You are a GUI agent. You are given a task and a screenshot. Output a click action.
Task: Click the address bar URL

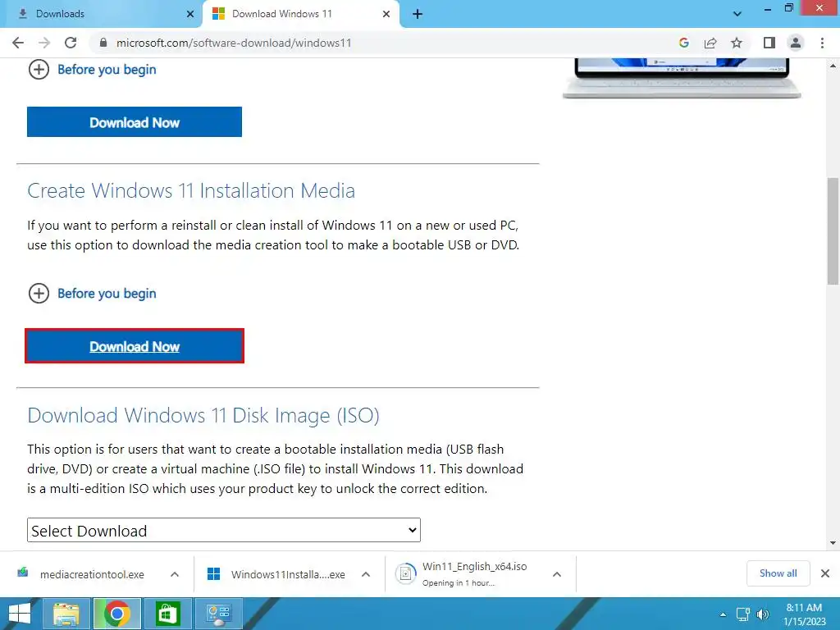234,43
